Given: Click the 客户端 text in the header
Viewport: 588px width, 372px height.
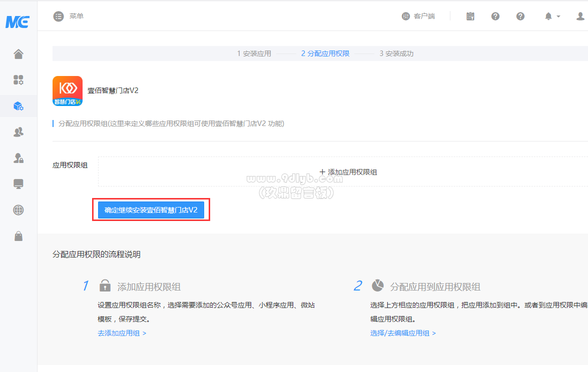Looking at the screenshot, I should (x=424, y=16).
